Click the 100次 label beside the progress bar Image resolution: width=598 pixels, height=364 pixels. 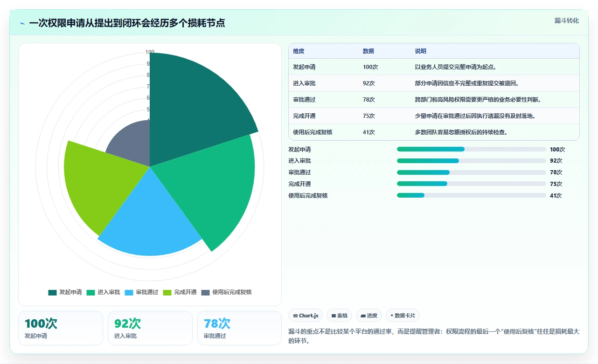point(557,150)
